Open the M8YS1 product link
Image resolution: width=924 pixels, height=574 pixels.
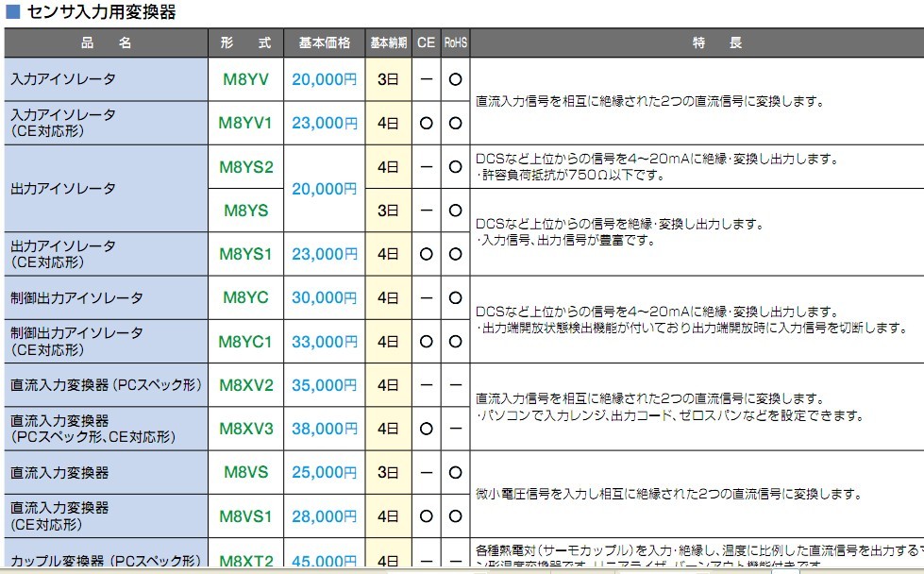[245, 254]
